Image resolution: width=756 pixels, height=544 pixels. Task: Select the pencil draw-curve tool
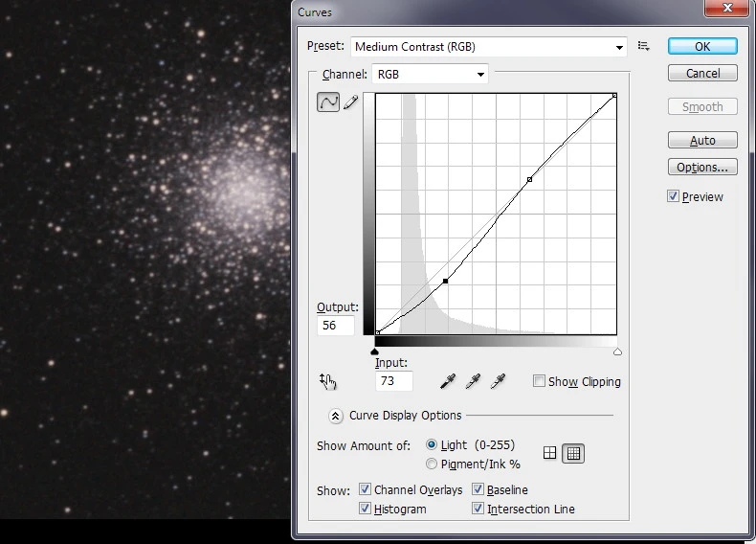point(350,102)
